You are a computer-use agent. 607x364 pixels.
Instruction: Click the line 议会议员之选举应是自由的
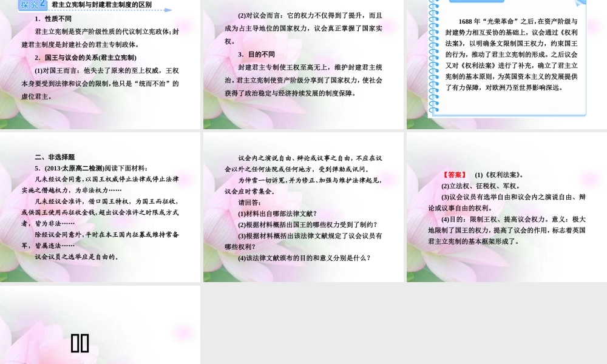tap(76, 257)
